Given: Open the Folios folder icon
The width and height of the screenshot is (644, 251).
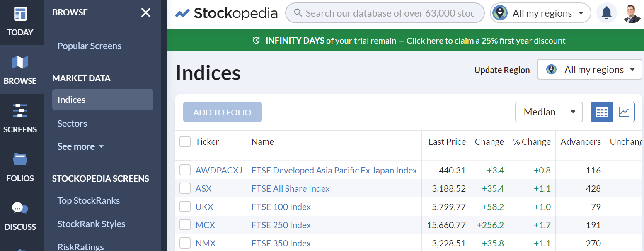Looking at the screenshot, I should coord(20,159).
